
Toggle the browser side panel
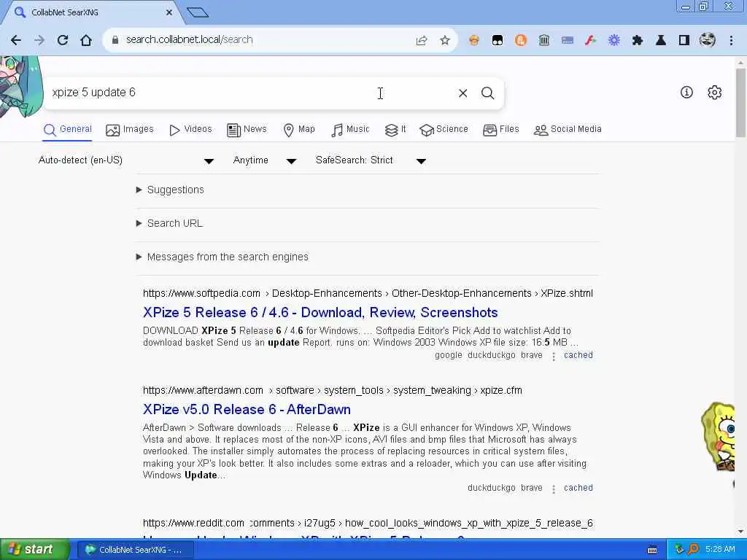[684, 41]
